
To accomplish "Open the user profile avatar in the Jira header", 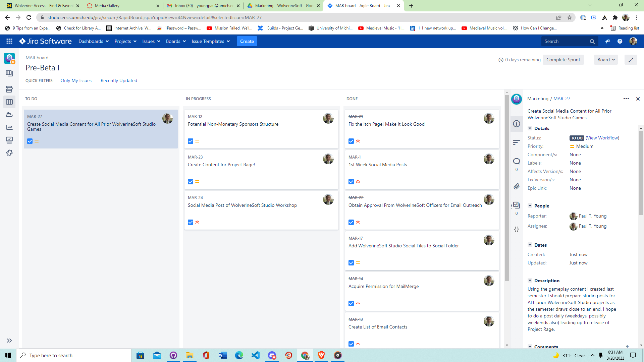I will point(633,41).
